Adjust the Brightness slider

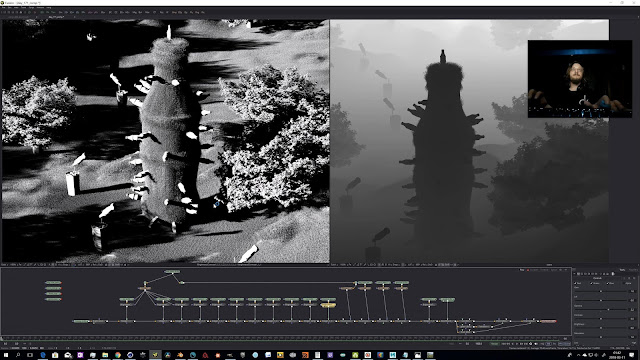pos(600,328)
